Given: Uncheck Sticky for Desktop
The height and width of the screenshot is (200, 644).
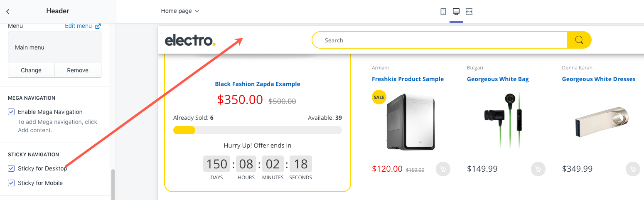Looking at the screenshot, I should (11, 168).
